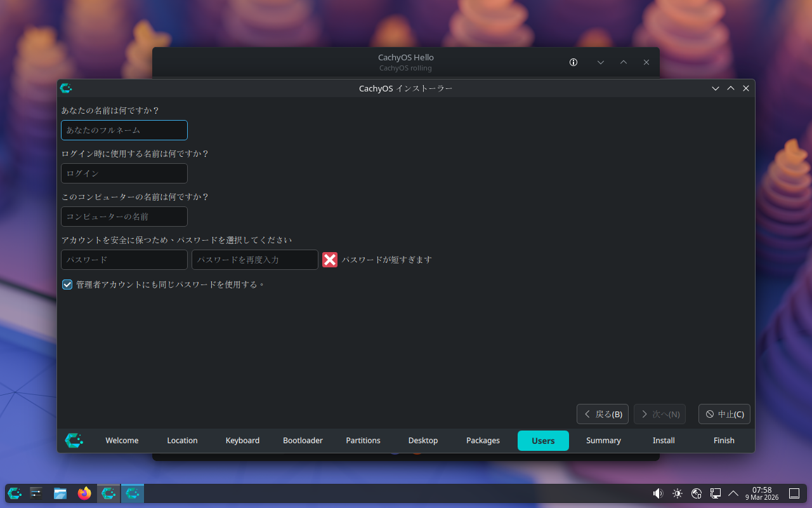Close the CachyOS Hello window
The width and height of the screenshot is (812, 508).
tap(646, 62)
